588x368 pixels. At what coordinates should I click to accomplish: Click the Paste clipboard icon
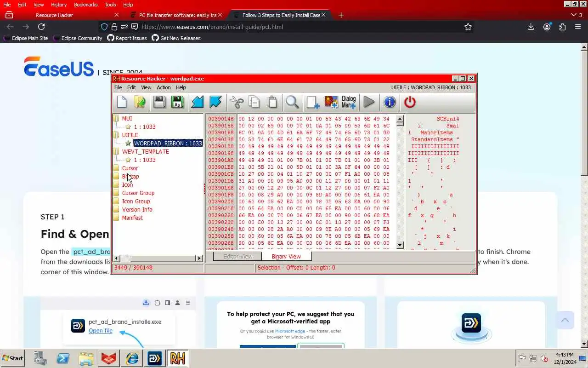click(272, 102)
